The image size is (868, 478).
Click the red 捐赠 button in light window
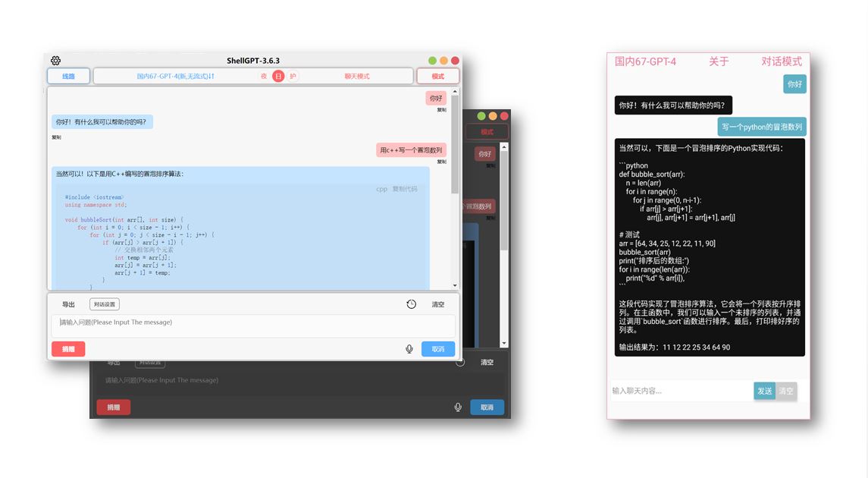(x=69, y=349)
